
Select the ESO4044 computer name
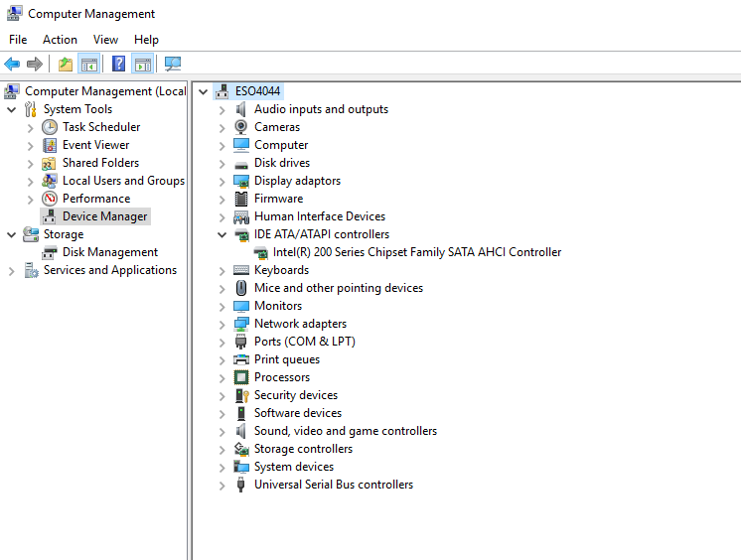(x=257, y=91)
